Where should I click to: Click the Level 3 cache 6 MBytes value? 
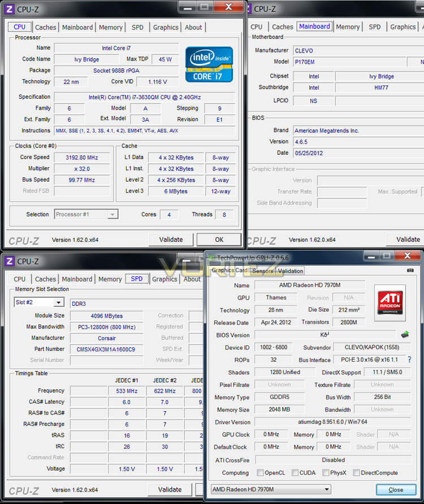coord(176,191)
